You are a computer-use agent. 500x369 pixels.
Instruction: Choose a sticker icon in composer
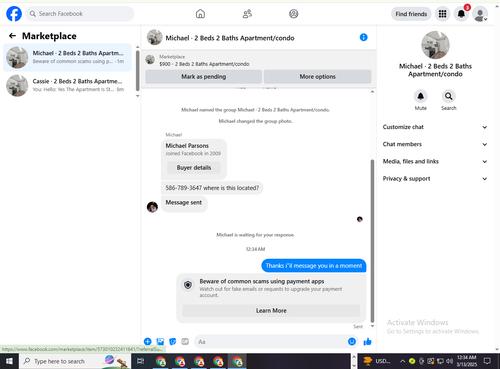(x=172, y=341)
